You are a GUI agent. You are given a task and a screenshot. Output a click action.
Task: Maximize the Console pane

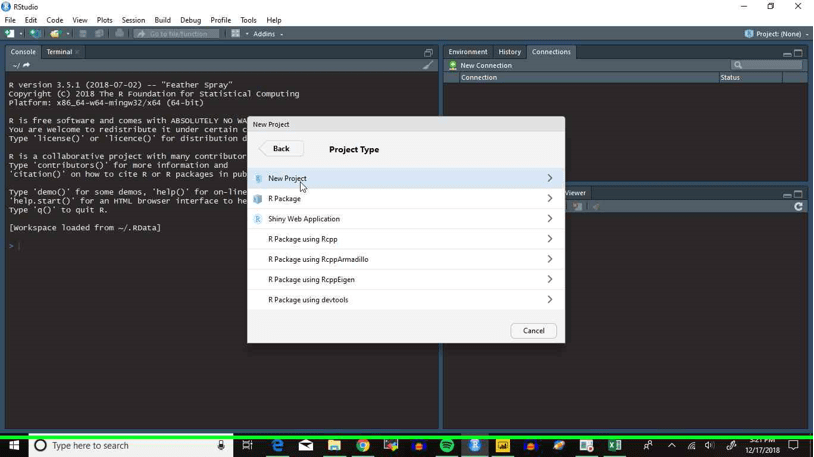(x=428, y=52)
